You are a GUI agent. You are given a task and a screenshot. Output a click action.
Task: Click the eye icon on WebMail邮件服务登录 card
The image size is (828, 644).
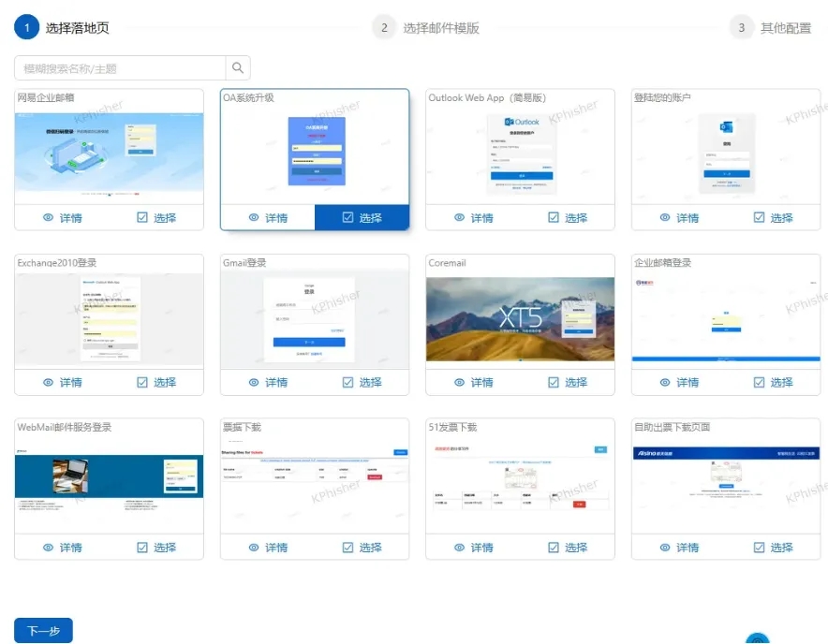[x=49, y=548]
